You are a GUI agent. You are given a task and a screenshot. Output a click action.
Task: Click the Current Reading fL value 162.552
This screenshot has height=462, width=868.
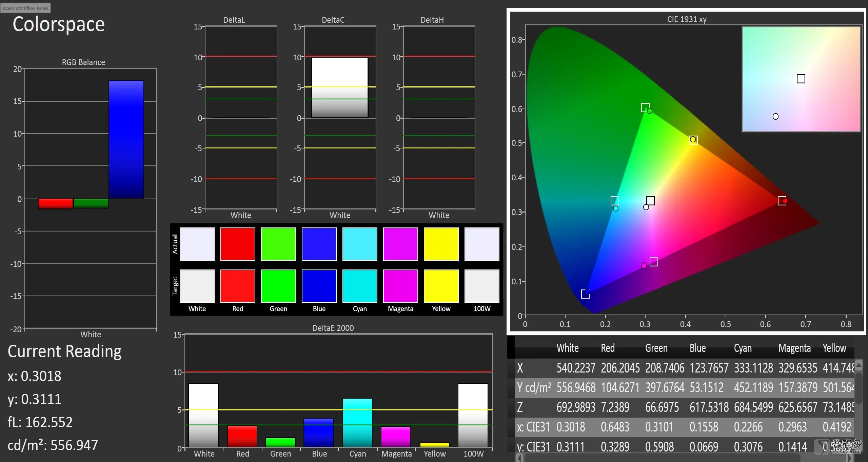pyautogui.click(x=49, y=422)
